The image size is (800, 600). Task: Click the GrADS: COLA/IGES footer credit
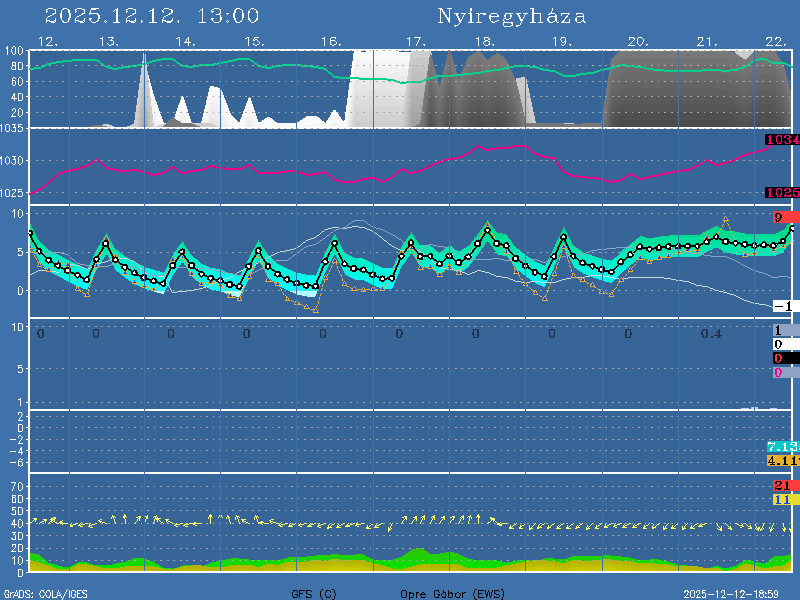pyautogui.click(x=45, y=593)
